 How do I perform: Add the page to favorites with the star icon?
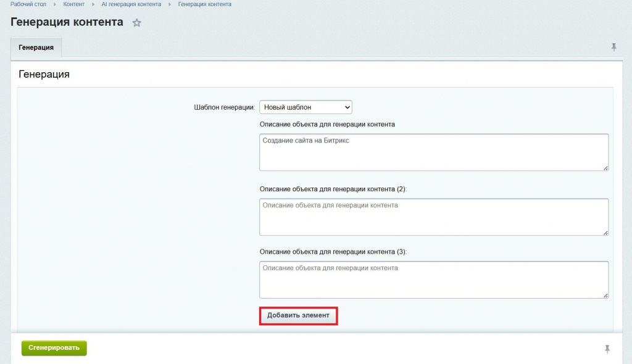tap(137, 23)
